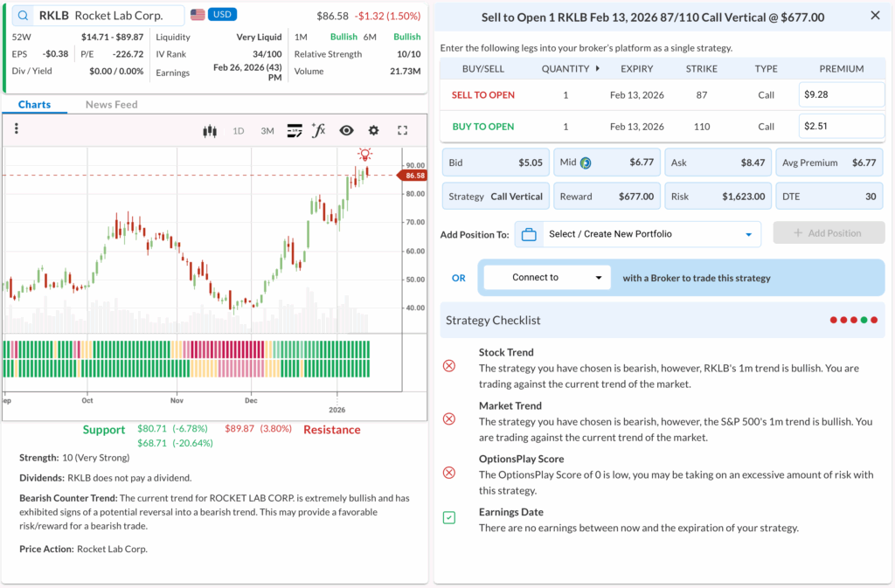Open chart settings gear icon
The height and width of the screenshot is (588, 895).
point(374,131)
